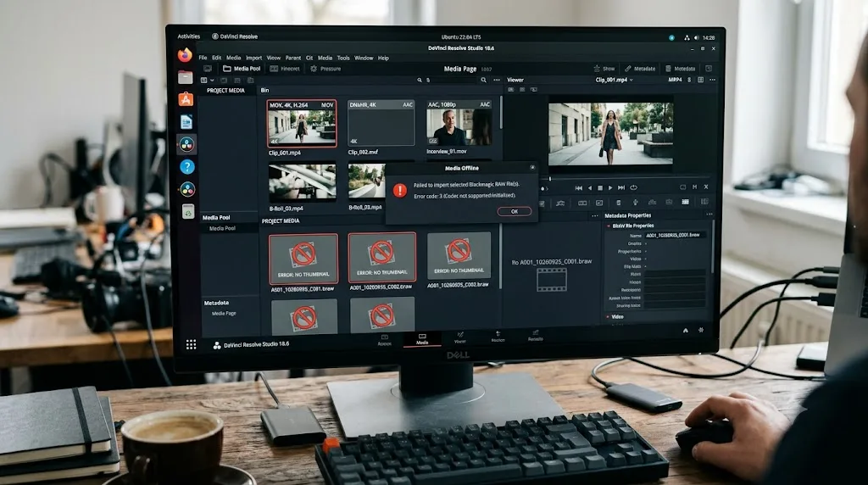Open the Tools menu
This screenshot has width=868, height=485.
(x=343, y=58)
